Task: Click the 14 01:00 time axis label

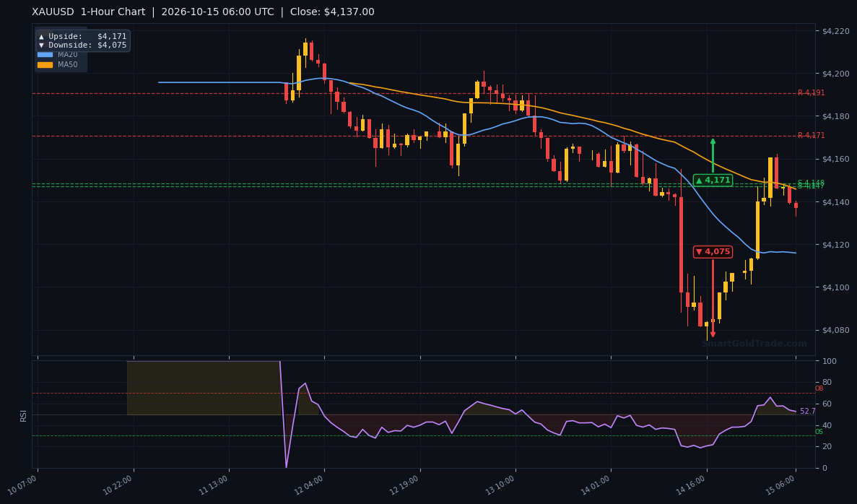Action: tap(596, 485)
